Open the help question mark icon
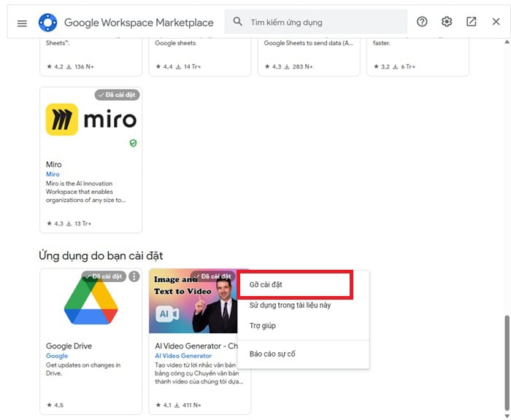Image resolution: width=511 pixels, height=420 pixels. [x=422, y=22]
